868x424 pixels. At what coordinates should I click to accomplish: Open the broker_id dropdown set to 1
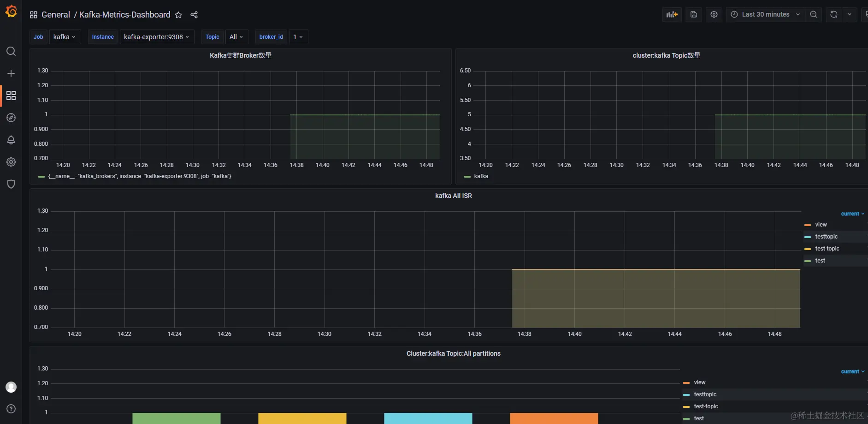tap(298, 37)
